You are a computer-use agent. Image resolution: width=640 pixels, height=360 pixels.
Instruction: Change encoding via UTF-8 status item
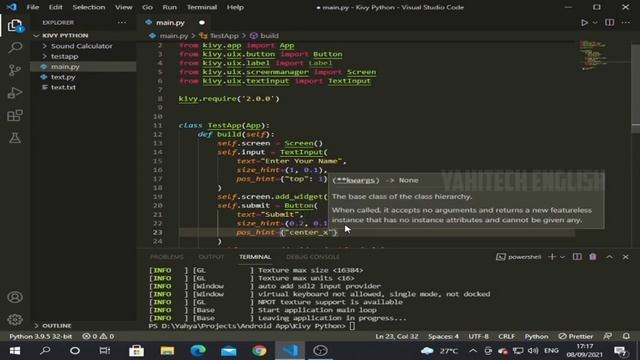pos(478,336)
